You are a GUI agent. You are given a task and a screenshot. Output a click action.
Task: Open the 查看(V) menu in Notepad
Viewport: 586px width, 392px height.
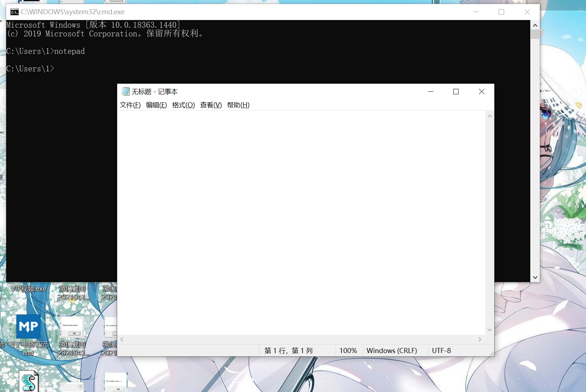211,105
